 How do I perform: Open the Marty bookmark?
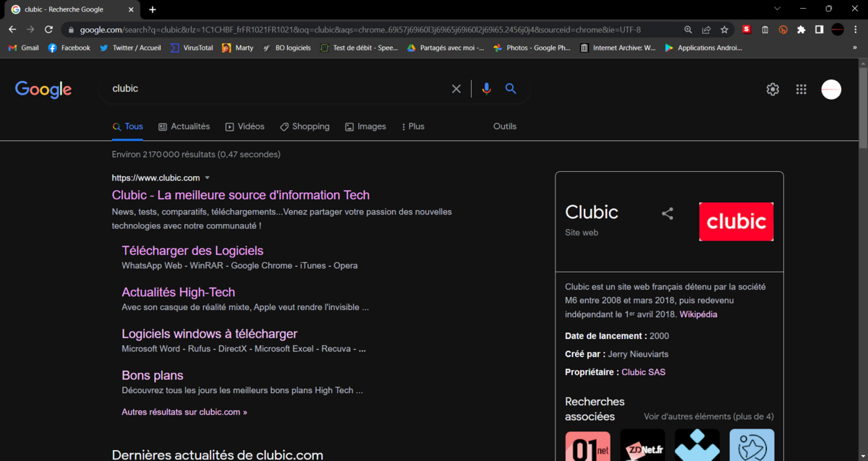(238, 48)
